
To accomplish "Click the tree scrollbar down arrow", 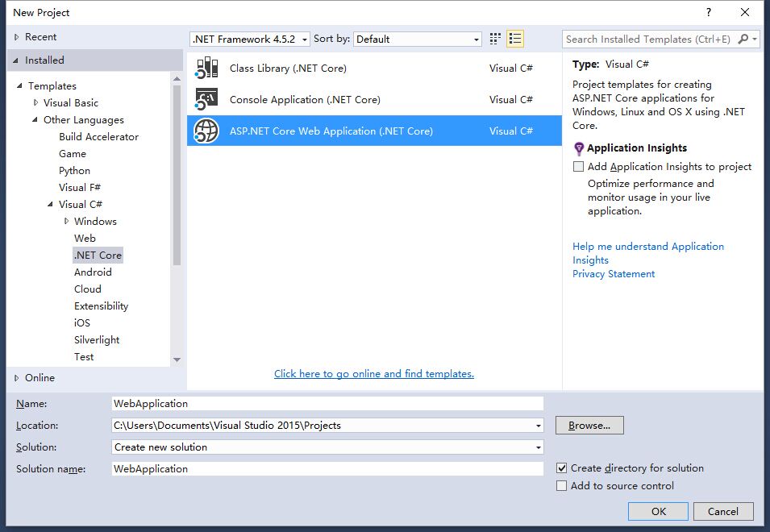I will pos(177,360).
